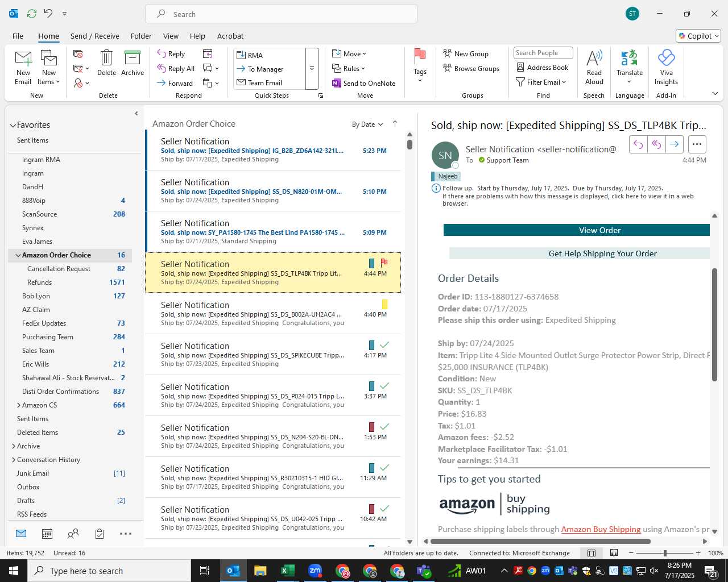Viewport: 728px width, 582px height.
Task: Expand the Quick Steps gallery
Action: [x=312, y=69]
